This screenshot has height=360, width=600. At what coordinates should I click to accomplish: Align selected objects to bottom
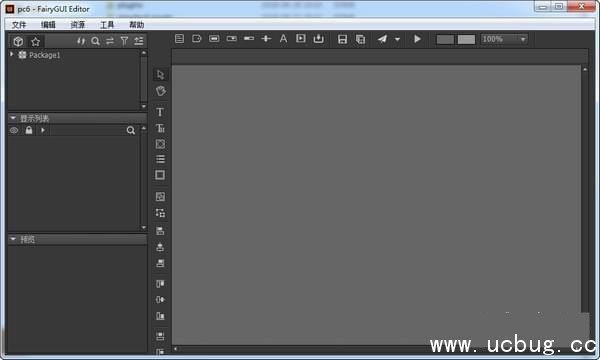[160, 316]
